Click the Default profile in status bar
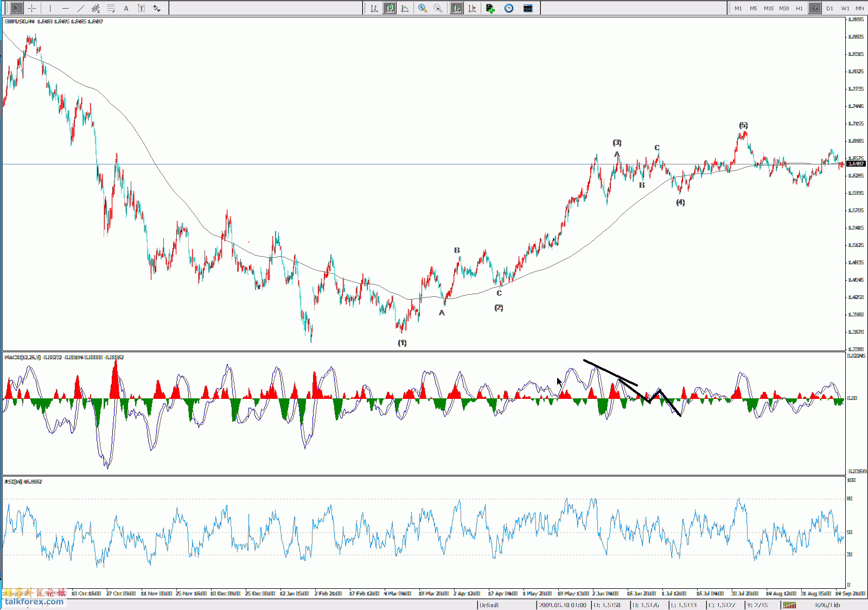Screen dimensions: 868x610 [489, 605]
